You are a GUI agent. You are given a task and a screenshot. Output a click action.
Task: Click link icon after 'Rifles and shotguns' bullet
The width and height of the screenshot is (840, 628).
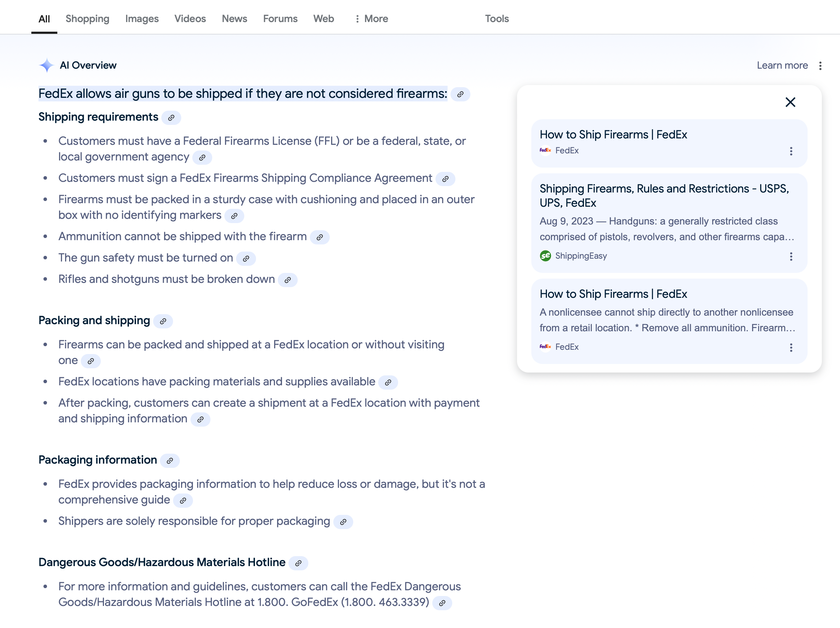point(288,280)
